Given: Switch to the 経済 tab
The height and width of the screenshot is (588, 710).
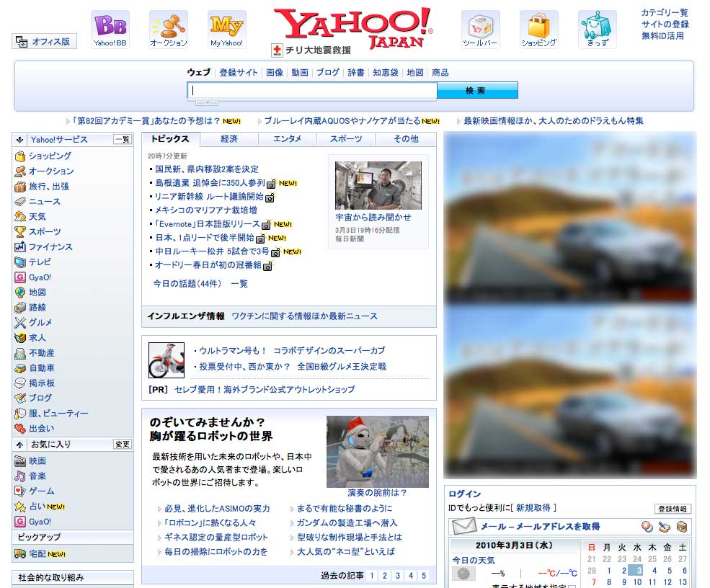Looking at the screenshot, I should [x=229, y=139].
